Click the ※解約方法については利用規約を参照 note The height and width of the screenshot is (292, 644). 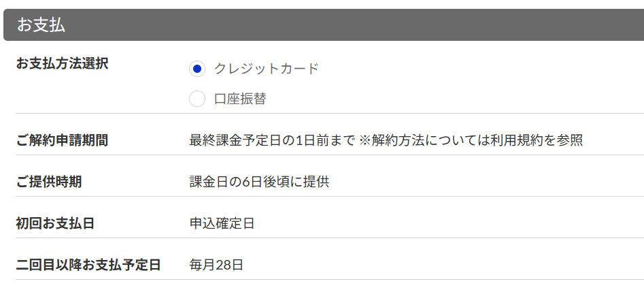[471, 141]
